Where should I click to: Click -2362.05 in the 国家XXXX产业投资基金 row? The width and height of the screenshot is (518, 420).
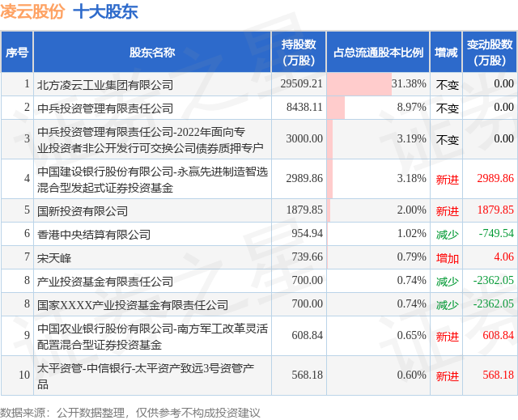click(494, 303)
